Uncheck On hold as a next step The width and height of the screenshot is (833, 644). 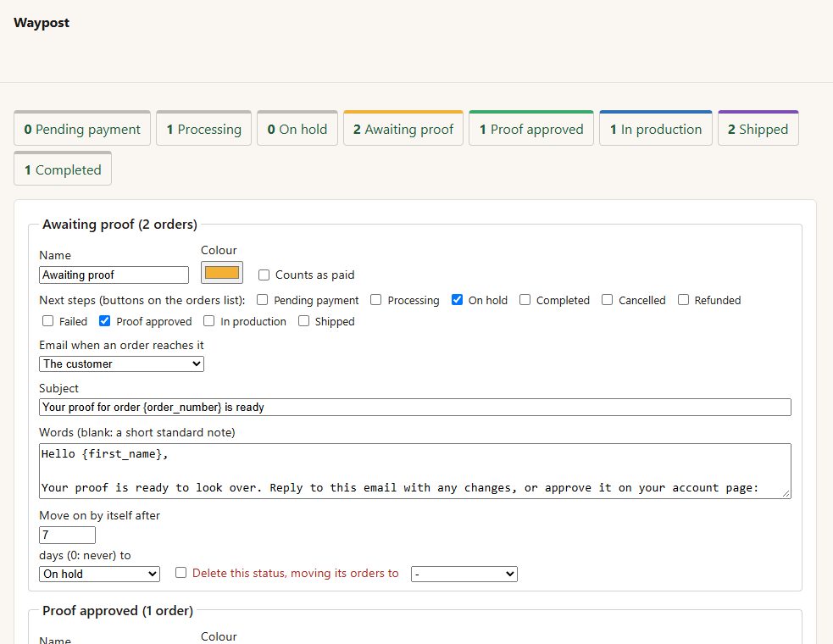(457, 300)
